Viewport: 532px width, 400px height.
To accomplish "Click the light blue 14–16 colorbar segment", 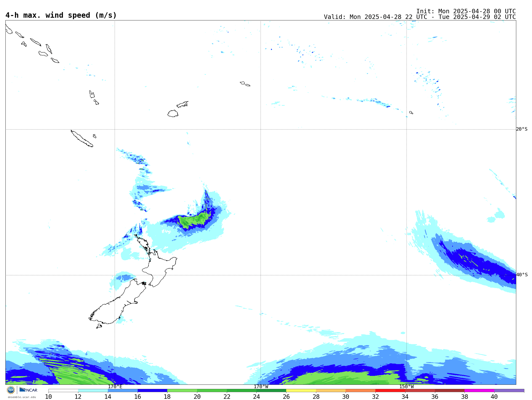I will pos(123,391).
